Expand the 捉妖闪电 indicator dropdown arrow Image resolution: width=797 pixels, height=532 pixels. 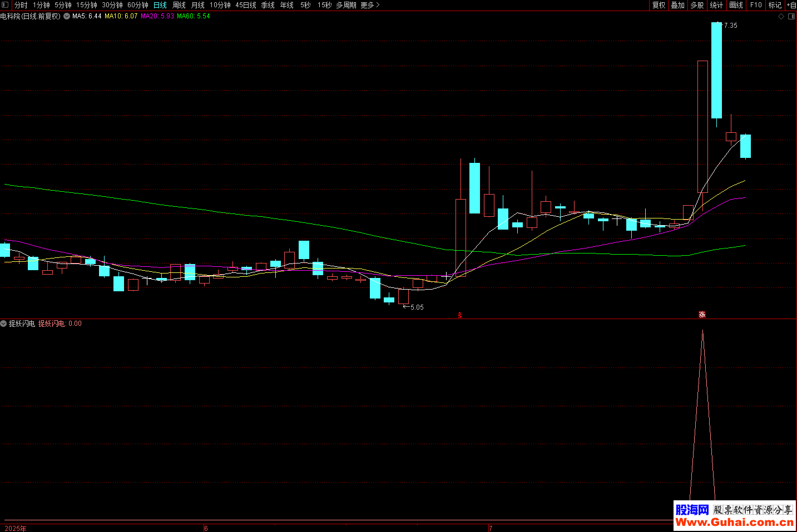(x=3, y=324)
